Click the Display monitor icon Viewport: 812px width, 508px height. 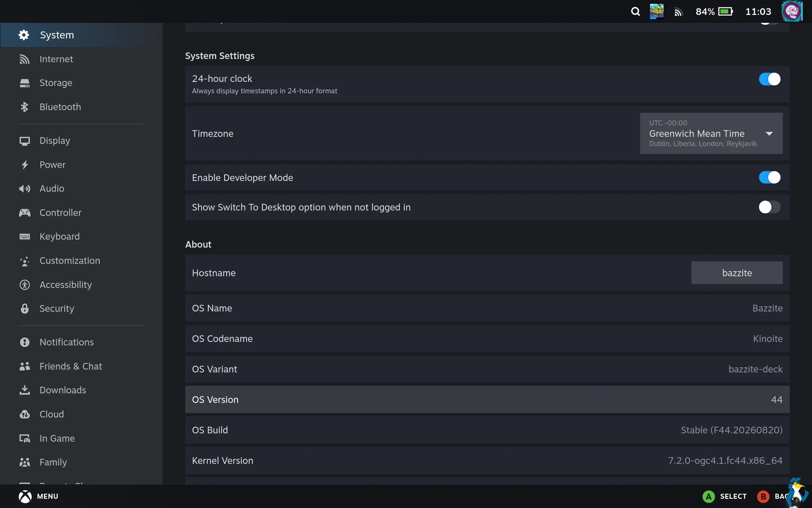tap(24, 141)
